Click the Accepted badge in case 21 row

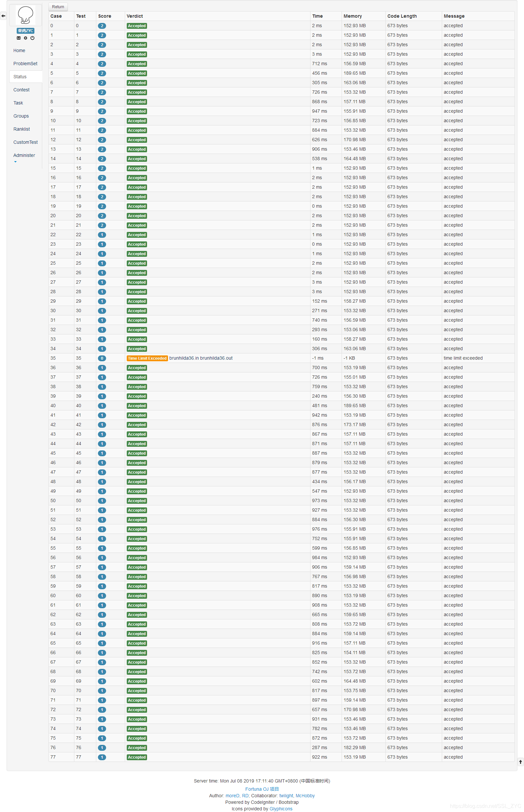(137, 225)
